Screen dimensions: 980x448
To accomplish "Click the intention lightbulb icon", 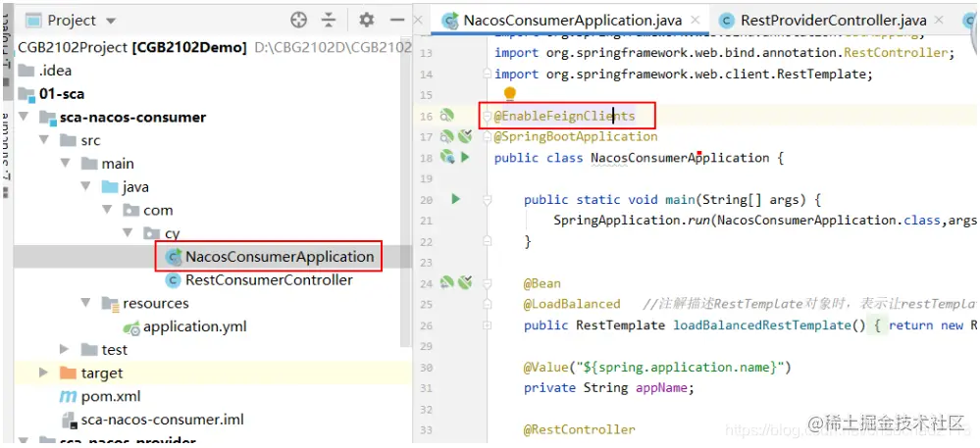I will 510,94.
